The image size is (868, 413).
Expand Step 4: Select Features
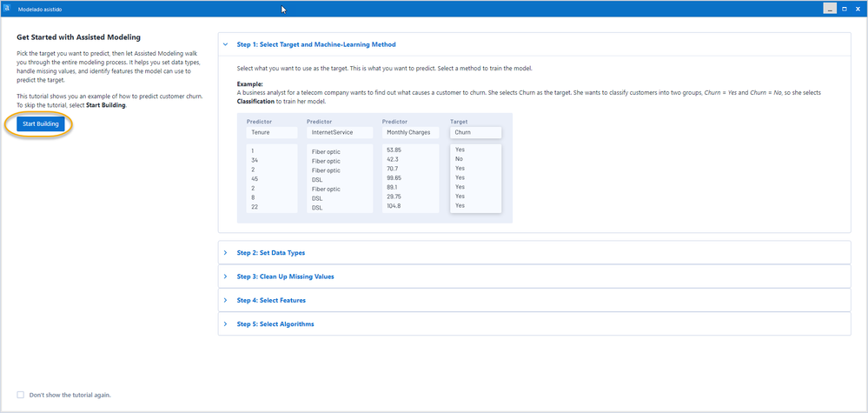(x=534, y=300)
